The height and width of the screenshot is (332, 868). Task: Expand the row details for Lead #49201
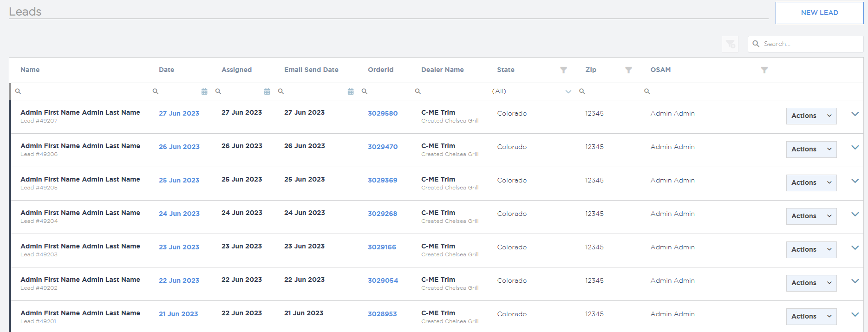tap(855, 315)
